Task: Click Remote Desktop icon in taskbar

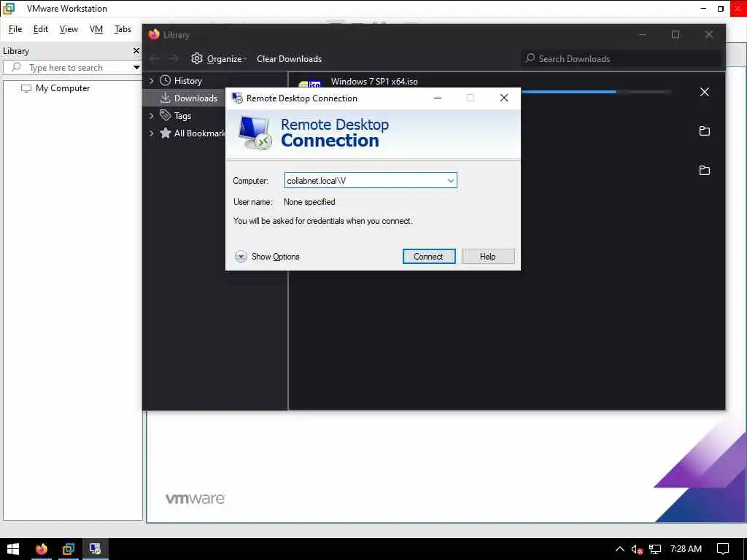Action: pyautogui.click(x=96, y=549)
